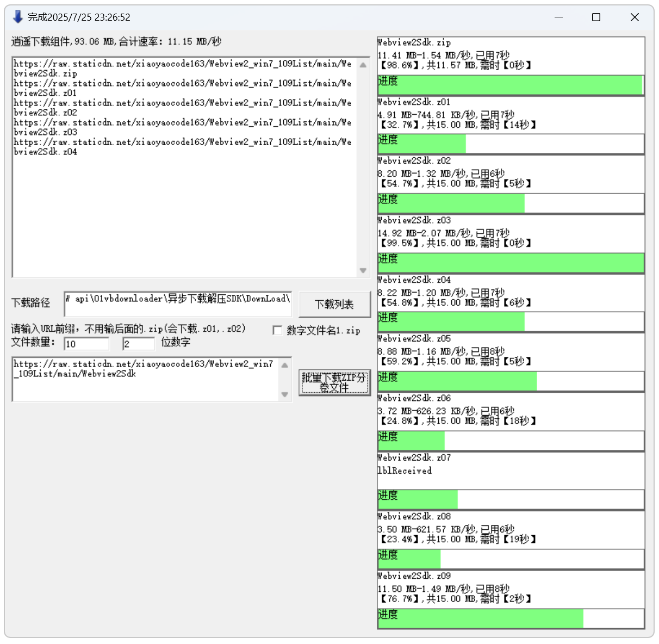This screenshot has width=659, height=644.
Task: Click the 文件数量 label
Action: 33,342
